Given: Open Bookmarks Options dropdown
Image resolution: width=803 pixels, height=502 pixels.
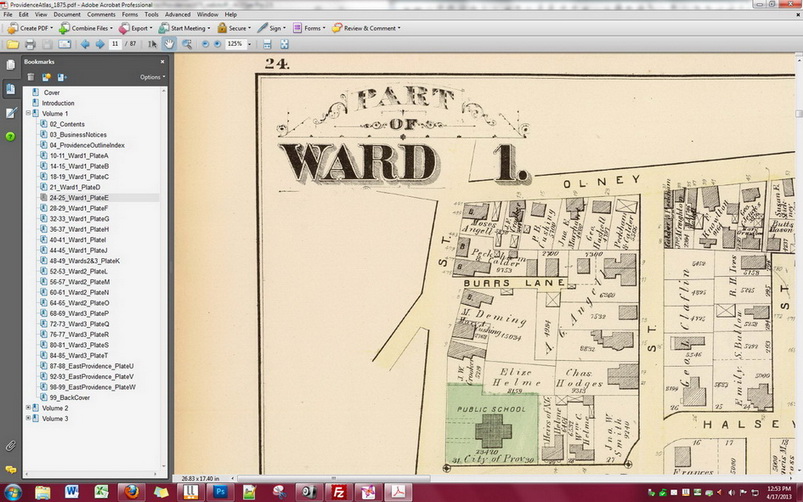Looking at the screenshot, I should [x=152, y=77].
